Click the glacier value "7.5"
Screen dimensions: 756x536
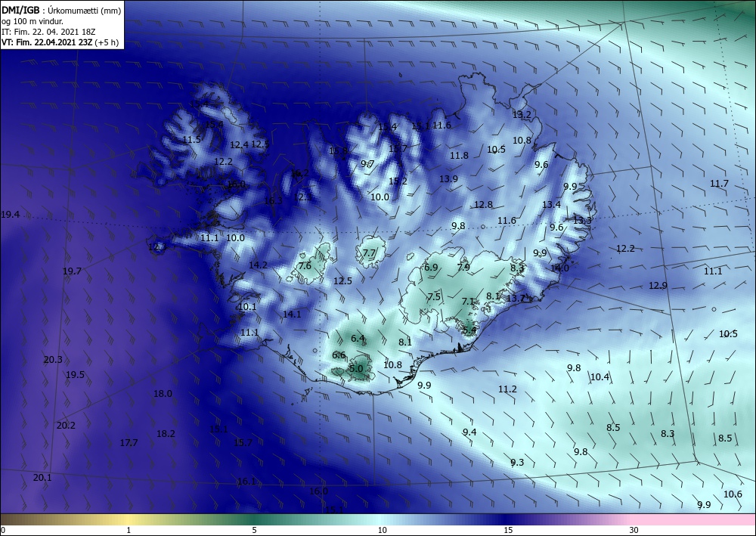tap(434, 297)
